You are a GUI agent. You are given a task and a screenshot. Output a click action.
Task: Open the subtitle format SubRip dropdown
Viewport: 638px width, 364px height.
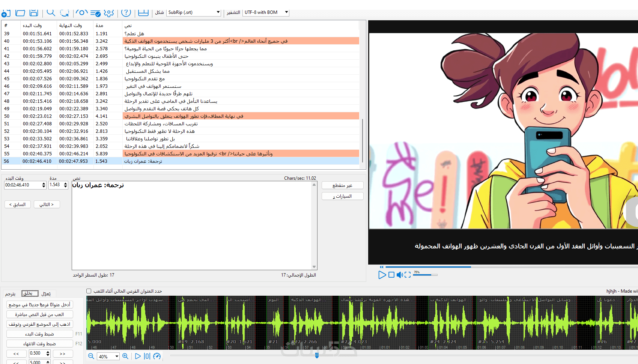point(194,12)
